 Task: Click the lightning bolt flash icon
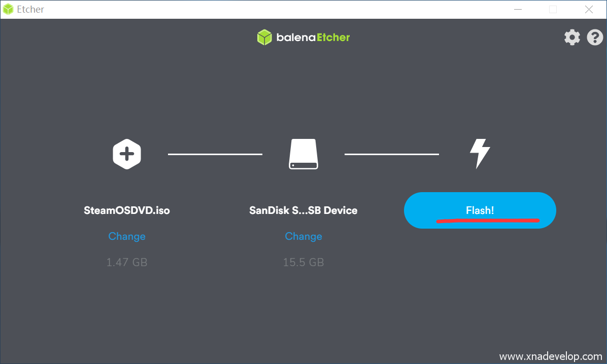coord(480,153)
